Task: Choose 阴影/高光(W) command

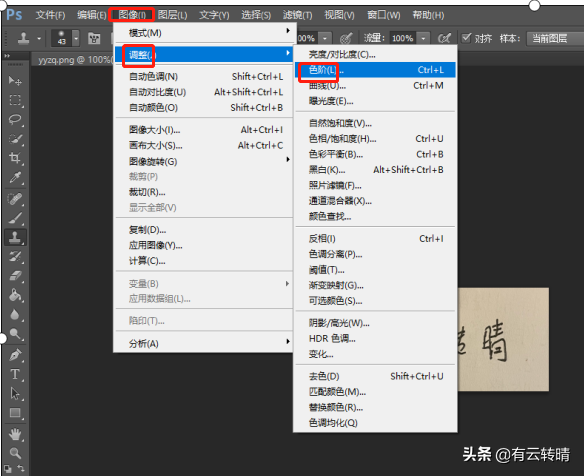Action: pyautogui.click(x=375, y=323)
